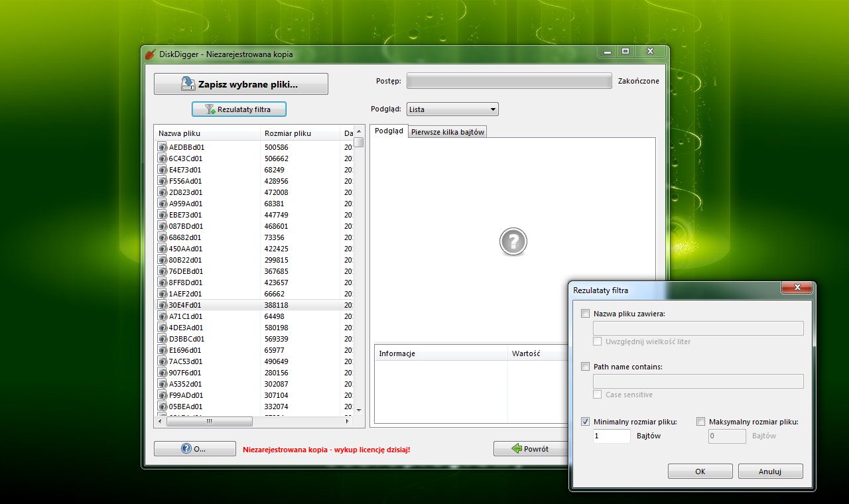The height and width of the screenshot is (504, 849).
Task: Click the horizontal scrollbar right arrow
Action: (348, 421)
